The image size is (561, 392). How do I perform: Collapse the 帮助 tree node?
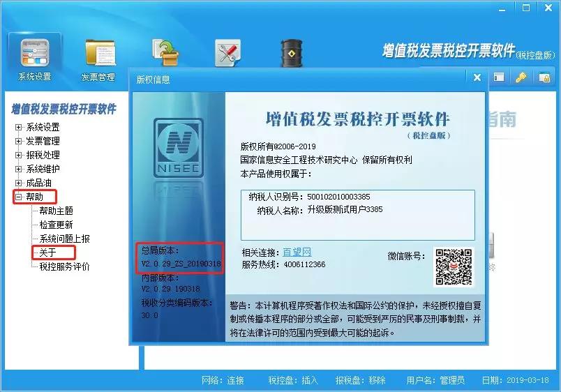pos(19,197)
